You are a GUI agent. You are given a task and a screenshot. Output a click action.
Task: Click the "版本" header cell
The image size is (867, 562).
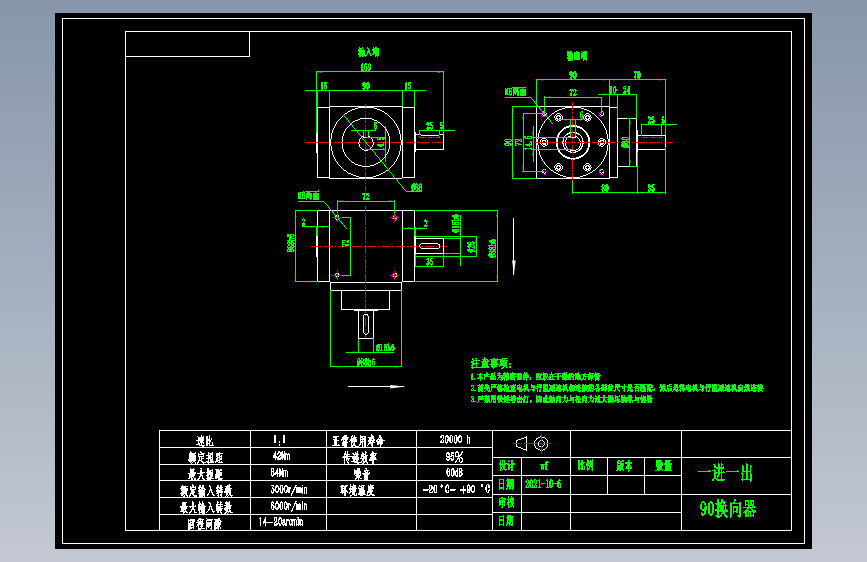click(624, 466)
